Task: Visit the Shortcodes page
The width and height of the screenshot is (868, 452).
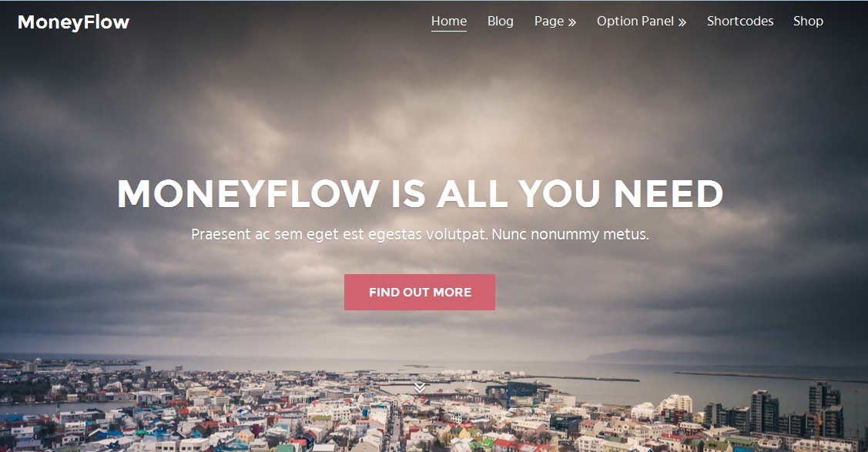Action: click(740, 21)
